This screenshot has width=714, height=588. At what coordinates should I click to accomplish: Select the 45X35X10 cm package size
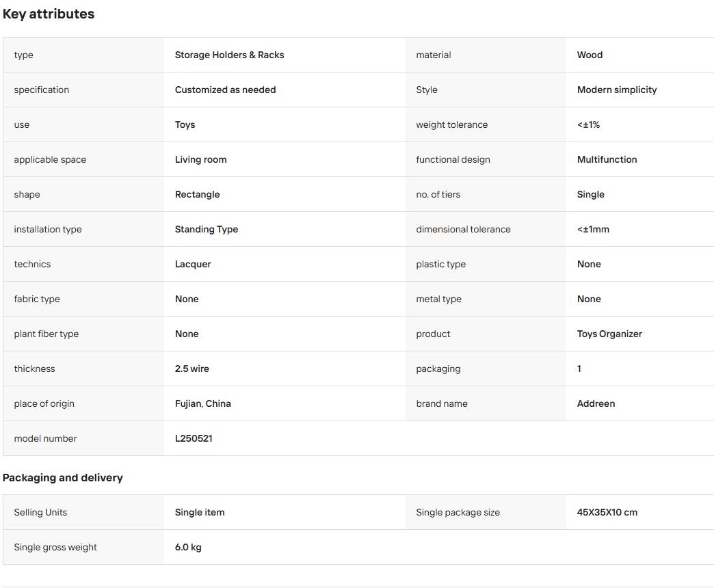pos(607,513)
